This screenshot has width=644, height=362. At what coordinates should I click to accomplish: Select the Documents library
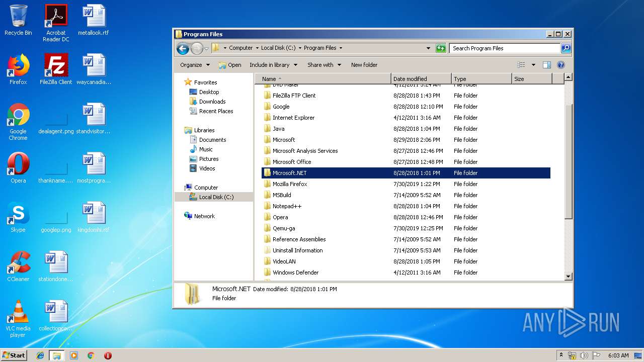point(208,140)
